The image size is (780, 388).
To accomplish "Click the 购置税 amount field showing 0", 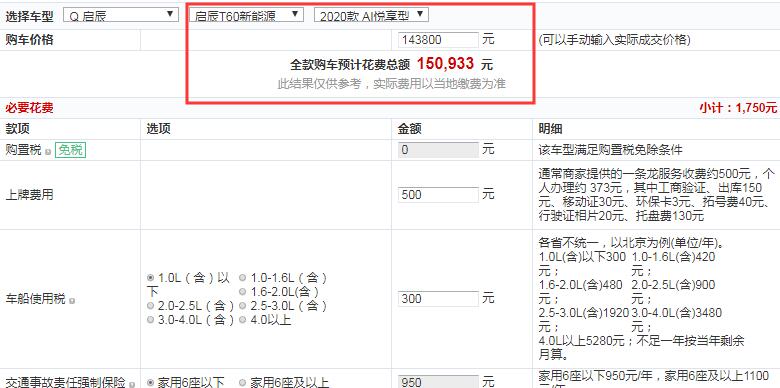I will (x=438, y=150).
